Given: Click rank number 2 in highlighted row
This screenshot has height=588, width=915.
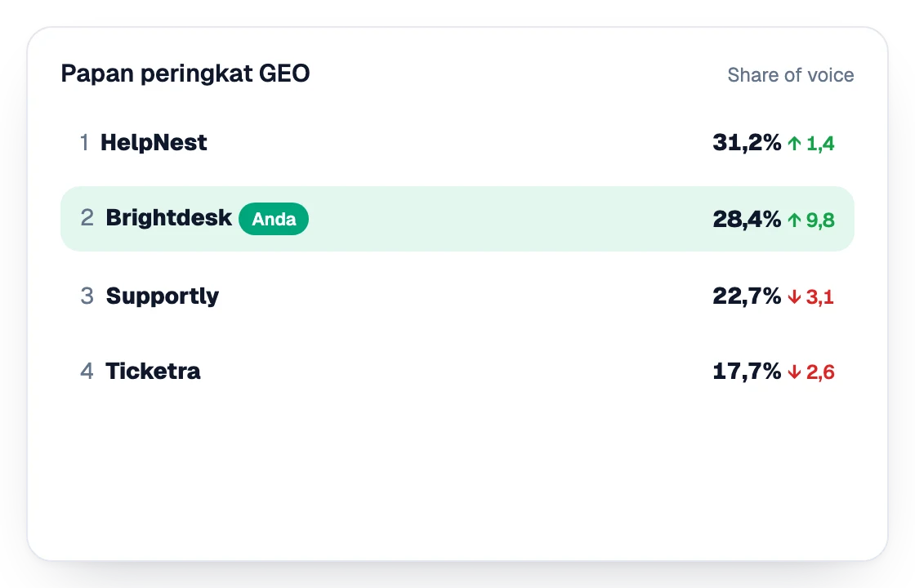Looking at the screenshot, I should click(87, 217).
